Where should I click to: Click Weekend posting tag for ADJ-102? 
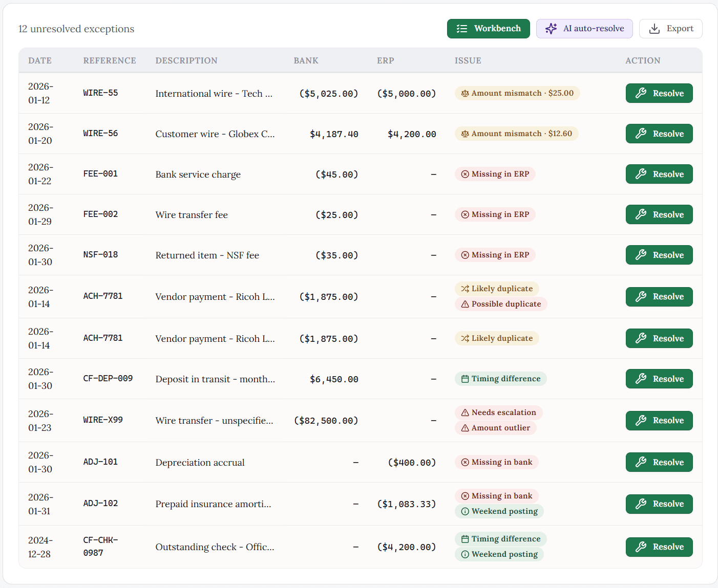tap(499, 511)
